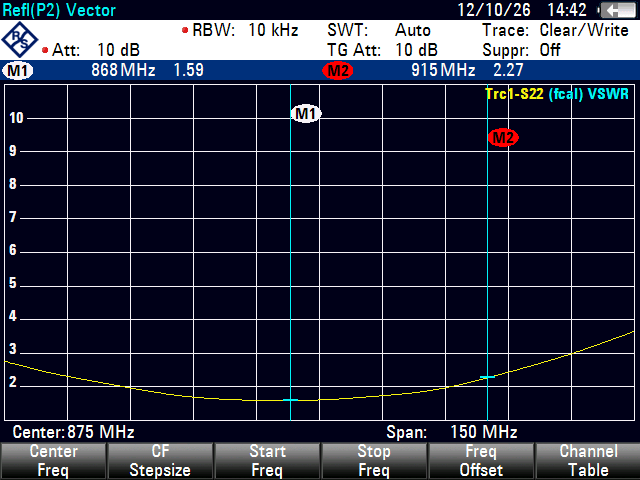Viewport: 640px width, 480px height.
Task: Click the time 14:42 in header
Action: click(567, 10)
